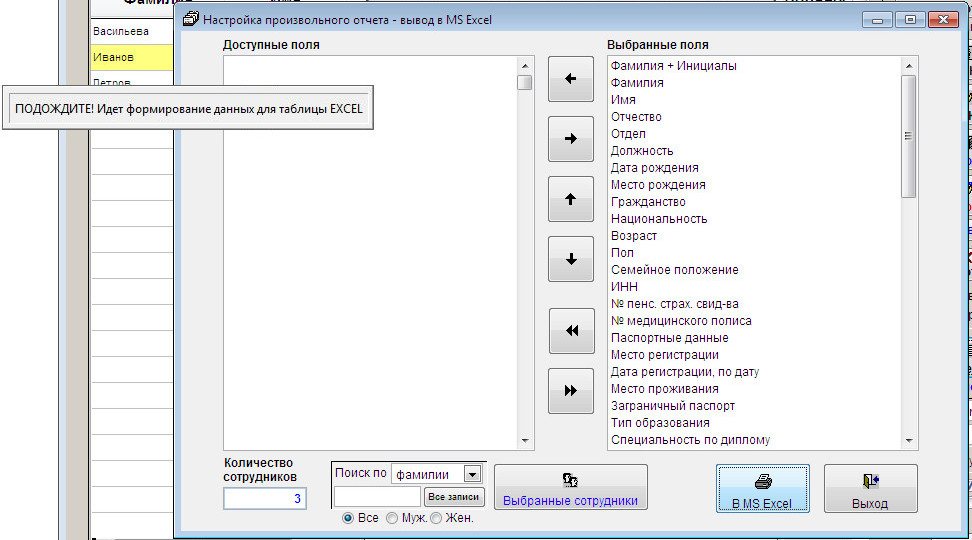Select Место рождения field
This screenshot has width=972, height=540.
658,185
